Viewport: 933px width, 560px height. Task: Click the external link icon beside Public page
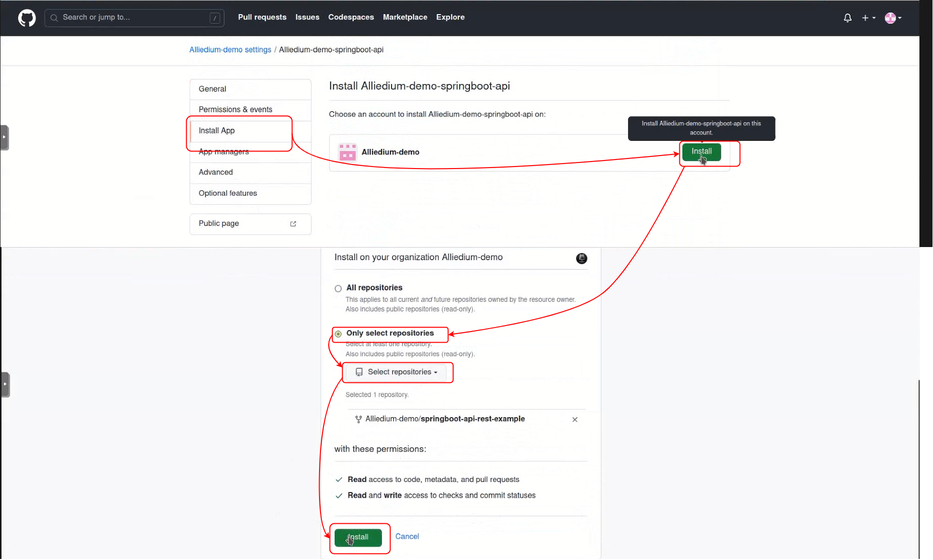(293, 224)
